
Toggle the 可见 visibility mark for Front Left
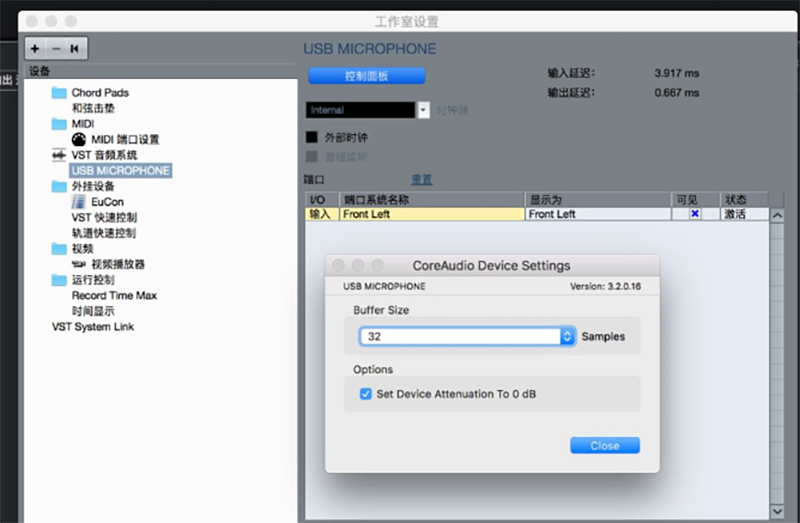(x=694, y=214)
